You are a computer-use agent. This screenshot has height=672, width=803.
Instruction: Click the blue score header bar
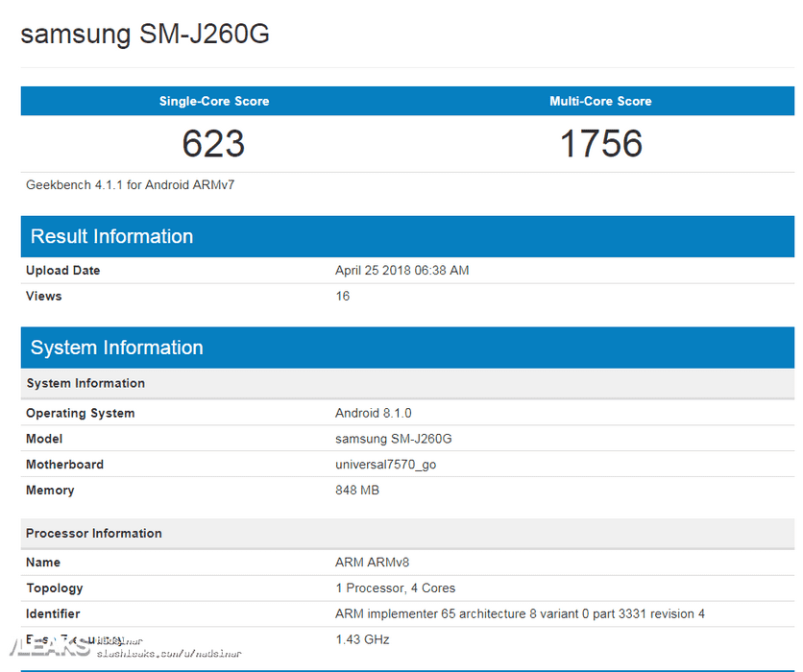click(x=403, y=101)
